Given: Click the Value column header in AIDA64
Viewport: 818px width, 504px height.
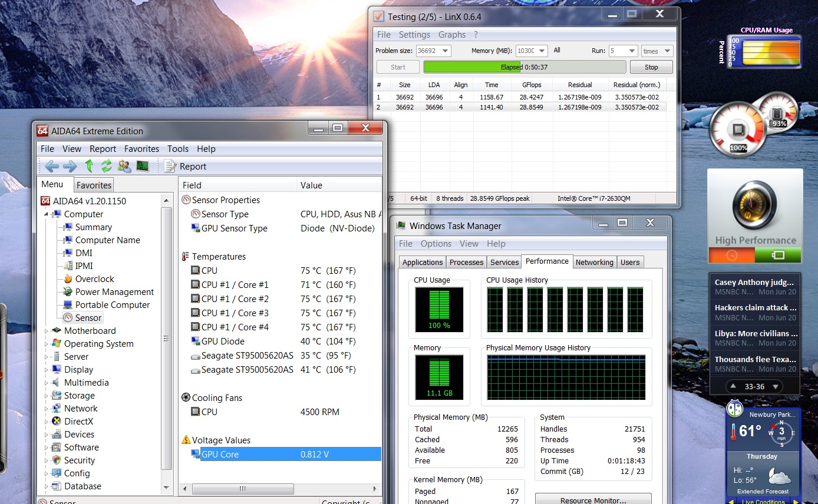Looking at the screenshot, I should pos(339,185).
